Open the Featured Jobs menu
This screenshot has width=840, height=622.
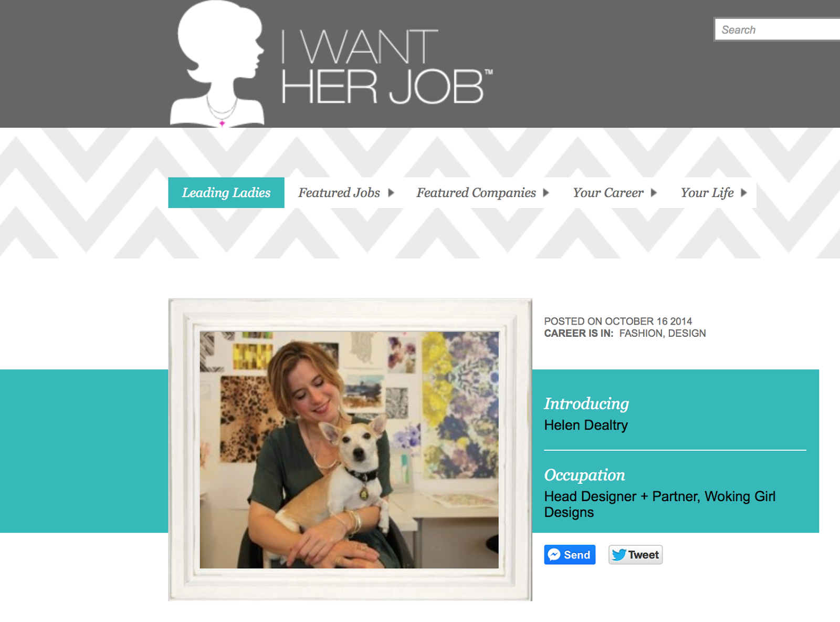[x=339, y=193]
